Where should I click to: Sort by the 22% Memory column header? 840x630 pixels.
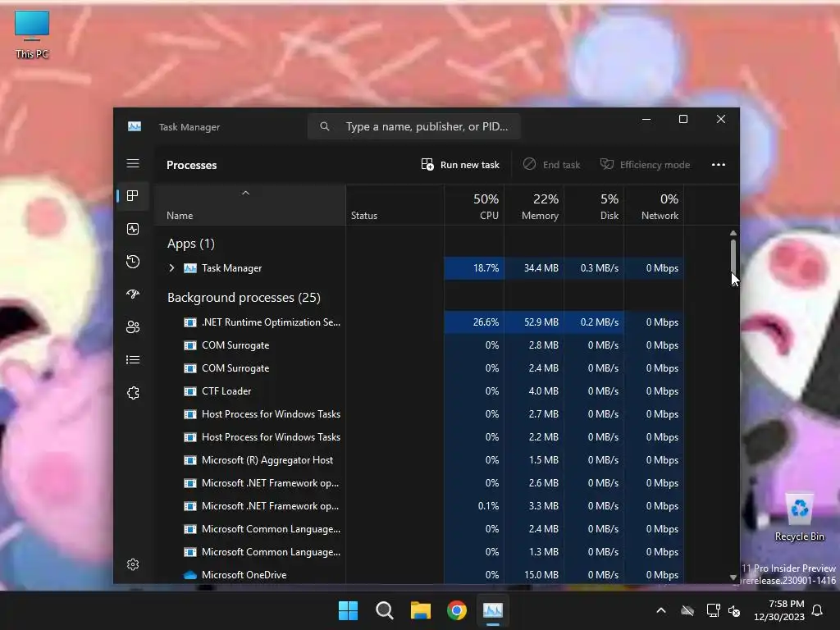point(534,206)
